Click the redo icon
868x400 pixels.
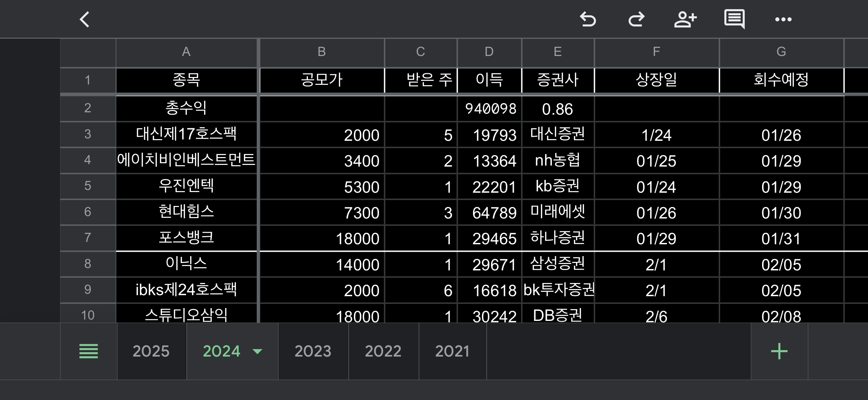tap(636, 19)
